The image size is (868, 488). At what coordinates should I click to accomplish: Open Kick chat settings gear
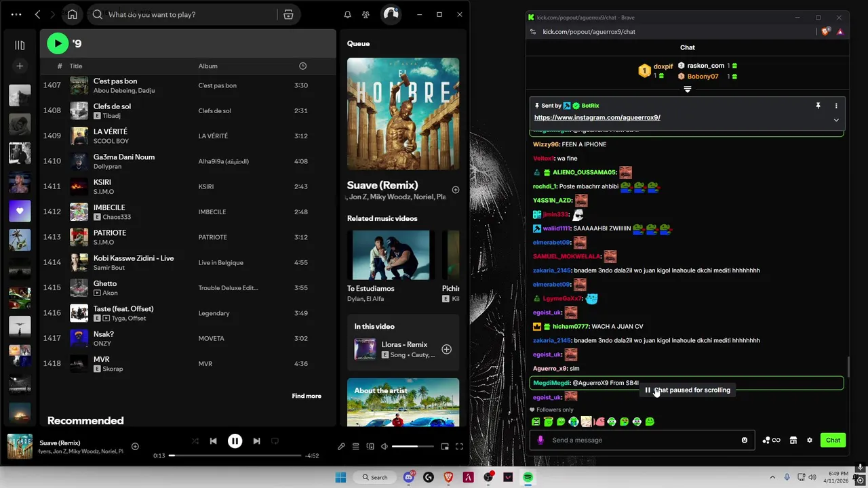pos(809,440)
